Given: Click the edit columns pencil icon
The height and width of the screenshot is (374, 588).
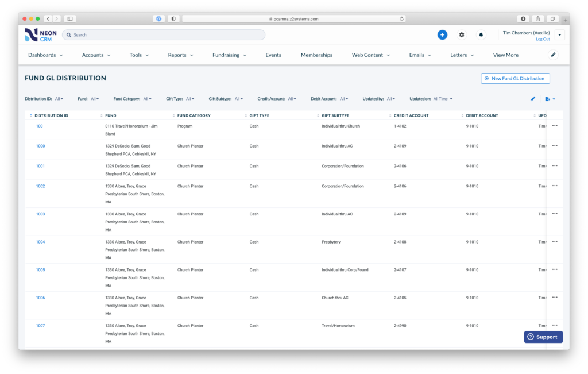Looking at the screenshot, I should (532, 99).
